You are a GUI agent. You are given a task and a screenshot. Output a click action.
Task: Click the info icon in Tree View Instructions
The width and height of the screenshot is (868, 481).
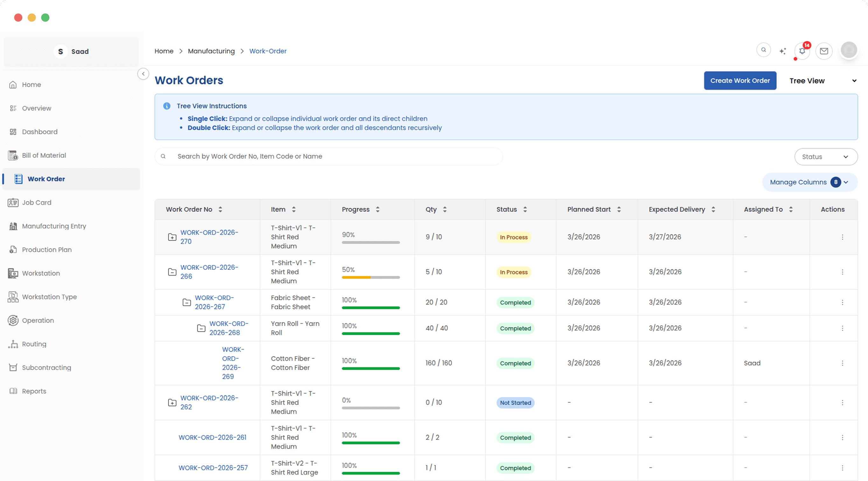[167, 106]
